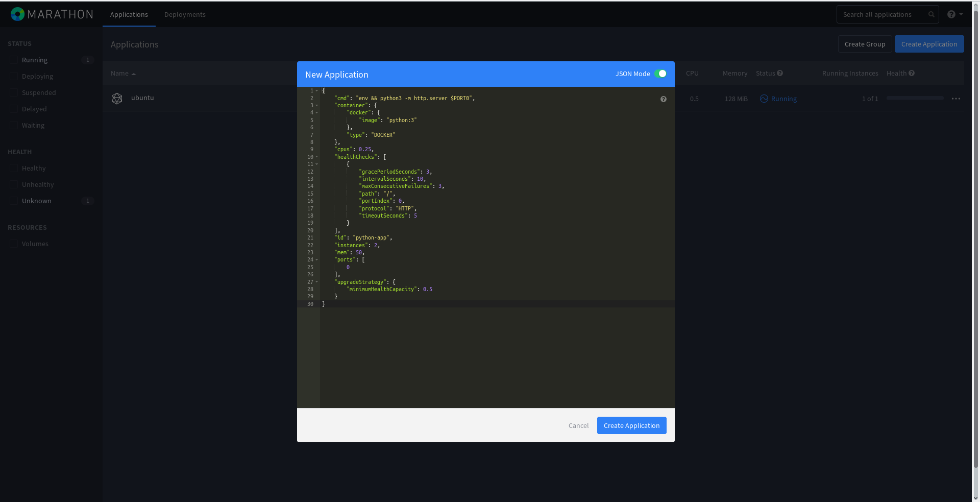Click the New Application dialog title
980x502 pixels.
point(337,75)
